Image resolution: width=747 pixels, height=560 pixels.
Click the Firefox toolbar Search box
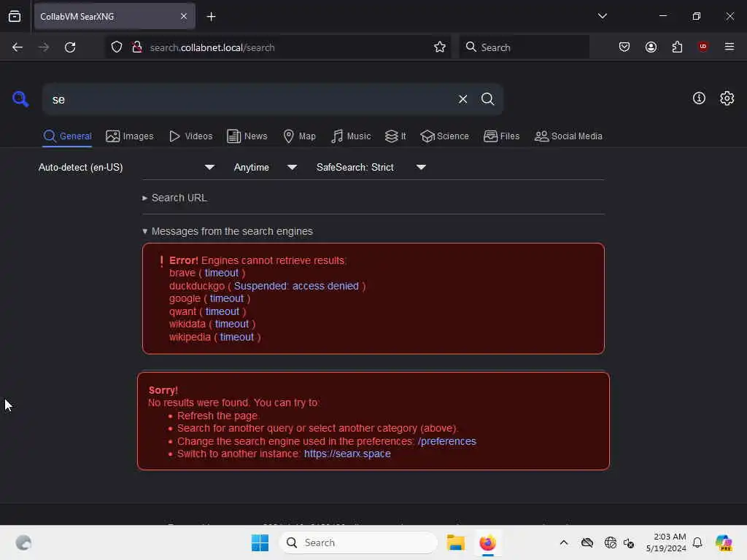pos(524,47)
